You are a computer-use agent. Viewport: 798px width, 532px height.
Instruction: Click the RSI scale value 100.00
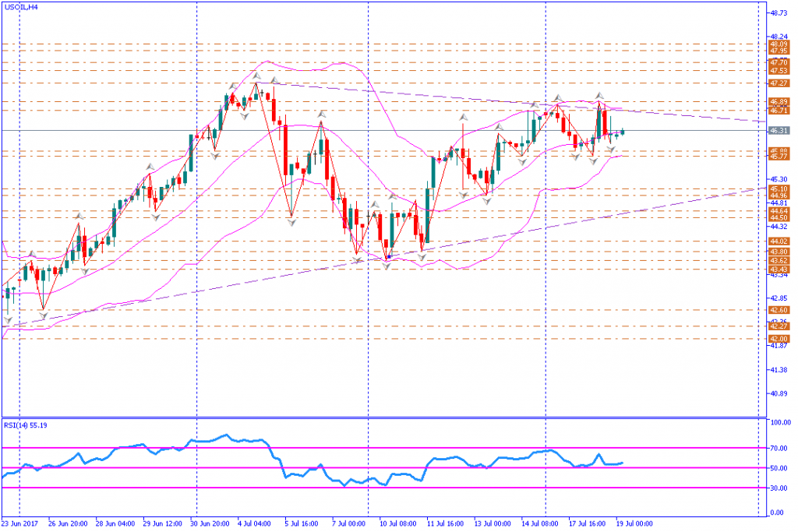pos(781,423)
